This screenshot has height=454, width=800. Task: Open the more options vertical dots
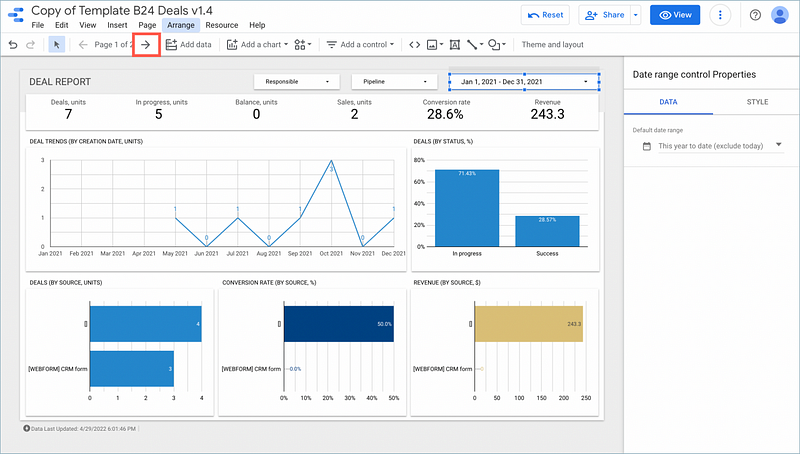(x=720, y=15)
